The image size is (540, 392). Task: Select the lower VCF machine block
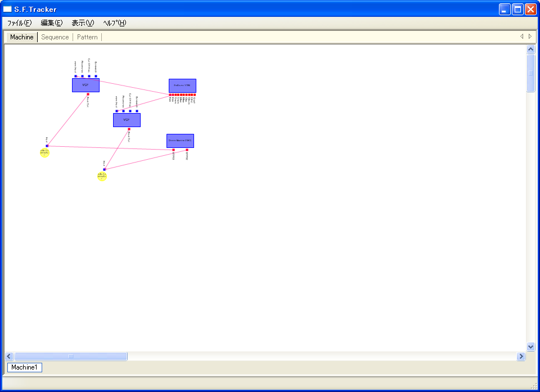(127, 120)
